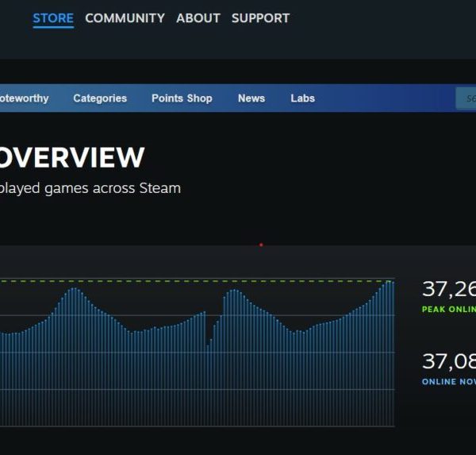Open the SUPPORT page
The image size is (476, 455).
[260, 18]
